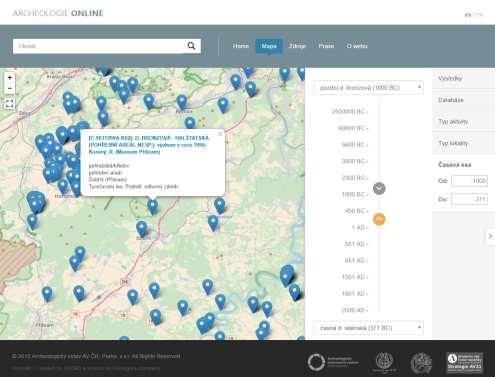Select the Mapa navigation tab

tap(269, 46)
